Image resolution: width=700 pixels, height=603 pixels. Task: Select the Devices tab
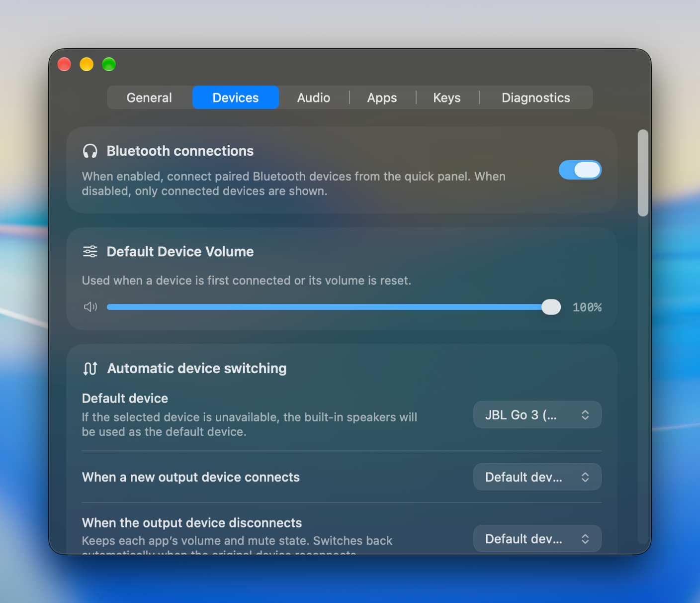pyautogui.click(x=236, y=98)
